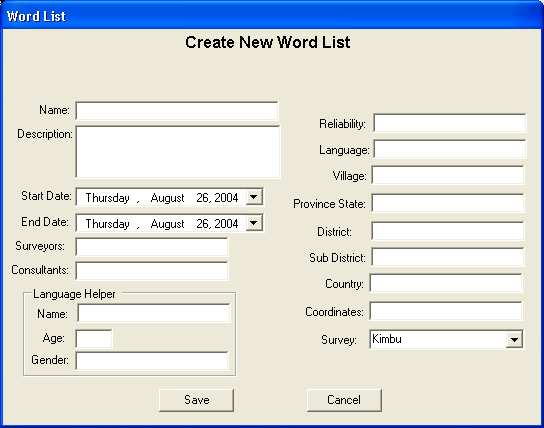Focus the Description text area
This screenshot has width=544, height=428.
[178, 152]
